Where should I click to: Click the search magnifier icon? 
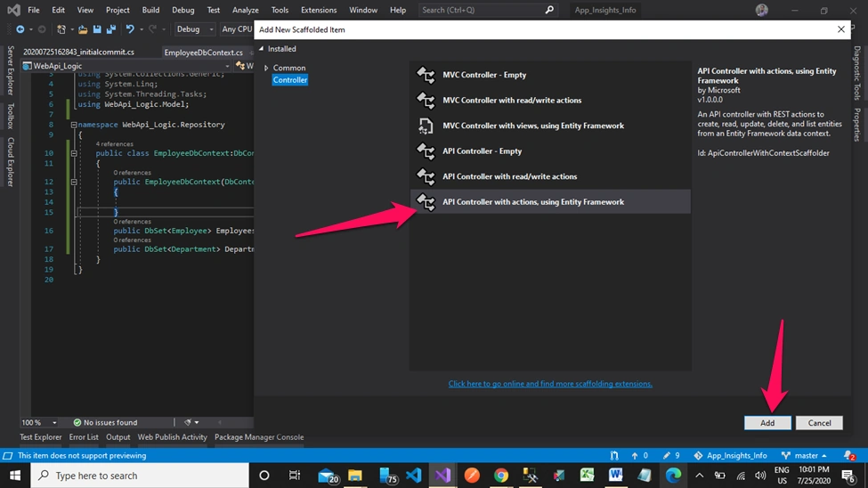click(x=549, y=10)
